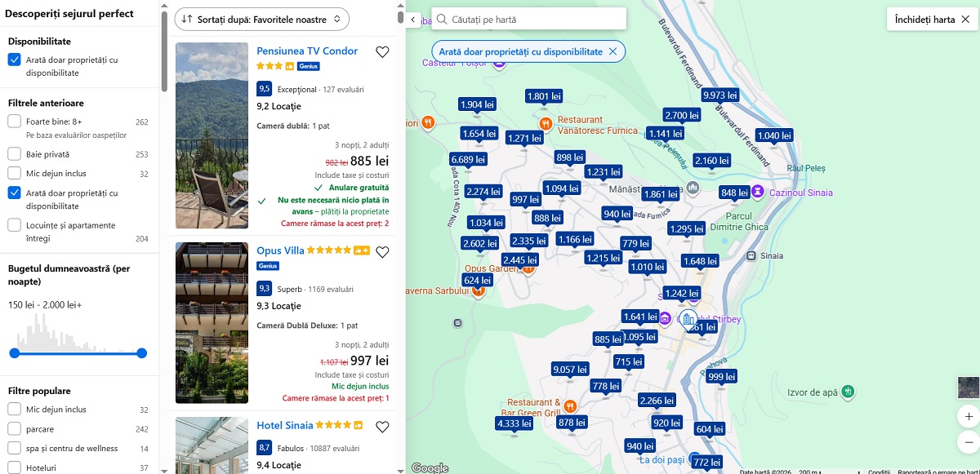Open the Pensiunea TV Condor listing title
Image resolution: width=980 pixels, height=474 pixels.
pos(307,51)
